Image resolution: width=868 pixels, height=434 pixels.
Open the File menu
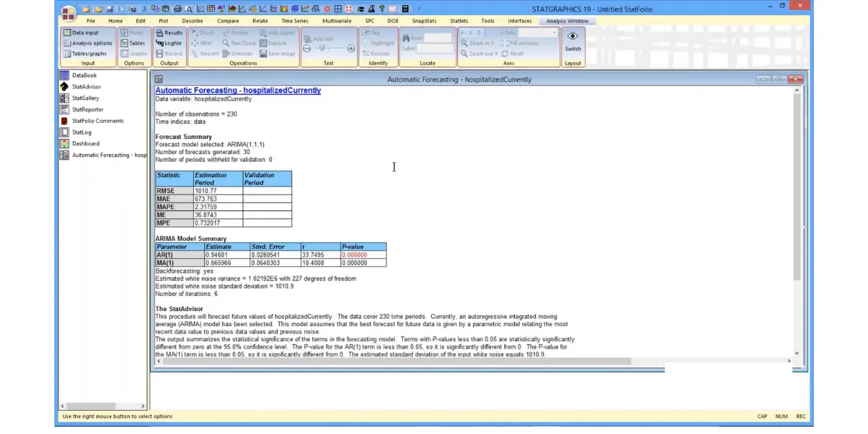tap(91, 21)
